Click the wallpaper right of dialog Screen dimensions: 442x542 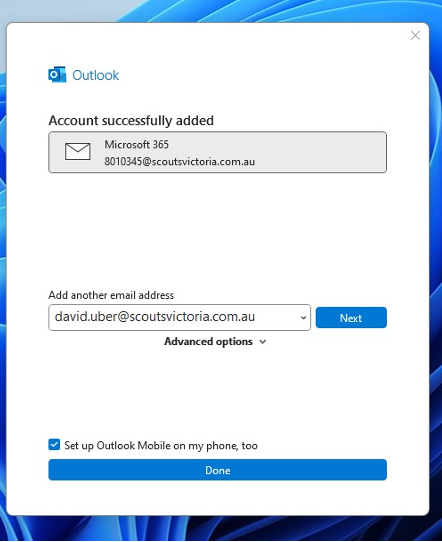point(436,270)
